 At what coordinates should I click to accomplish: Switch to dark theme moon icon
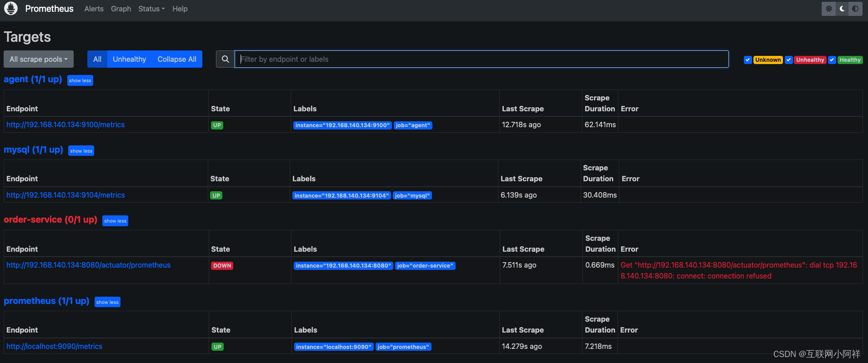[x=843, y=9]
